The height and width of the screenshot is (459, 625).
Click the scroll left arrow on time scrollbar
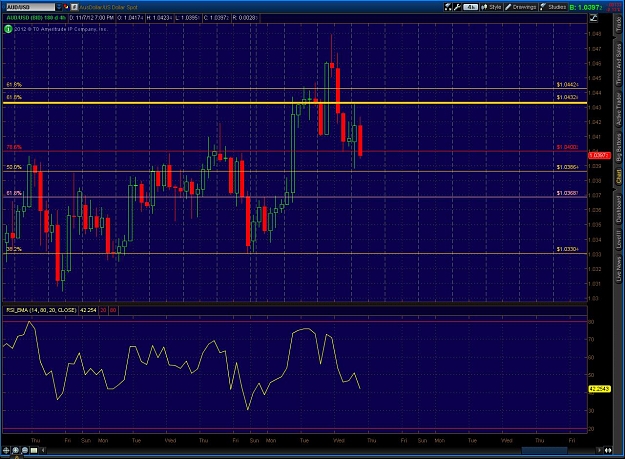tap(43, 450)
